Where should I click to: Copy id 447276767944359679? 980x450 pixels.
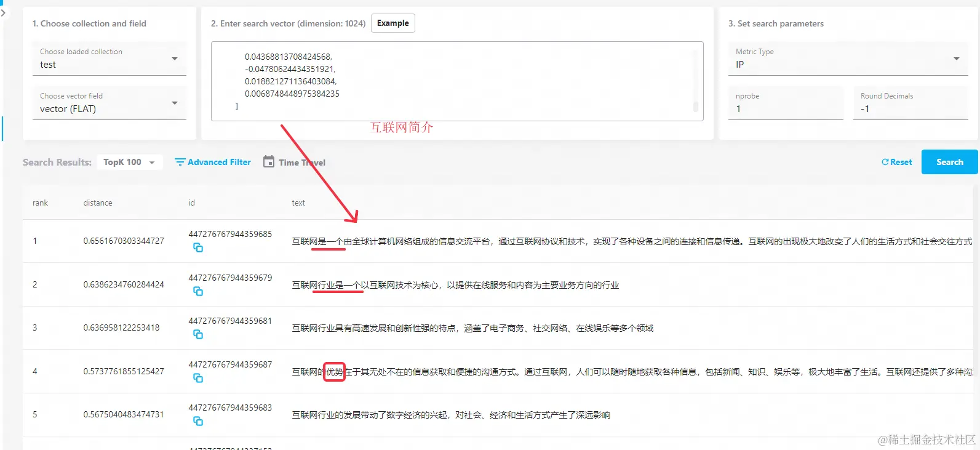tap(198, 291)
